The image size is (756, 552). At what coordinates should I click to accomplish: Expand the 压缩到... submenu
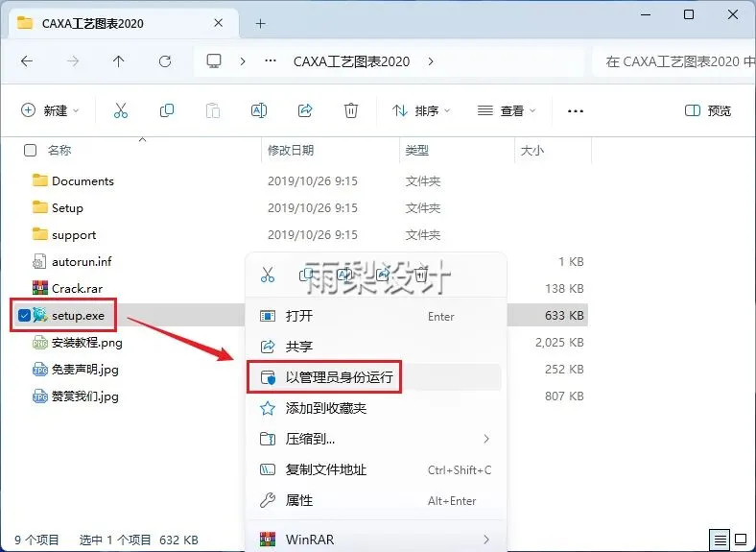(x=486, y=439)
